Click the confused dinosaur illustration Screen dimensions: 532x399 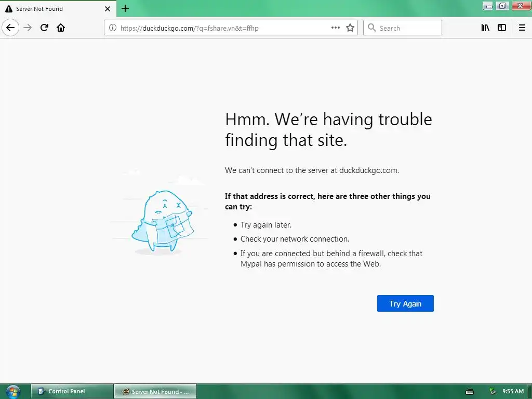[x=163, y=221]
